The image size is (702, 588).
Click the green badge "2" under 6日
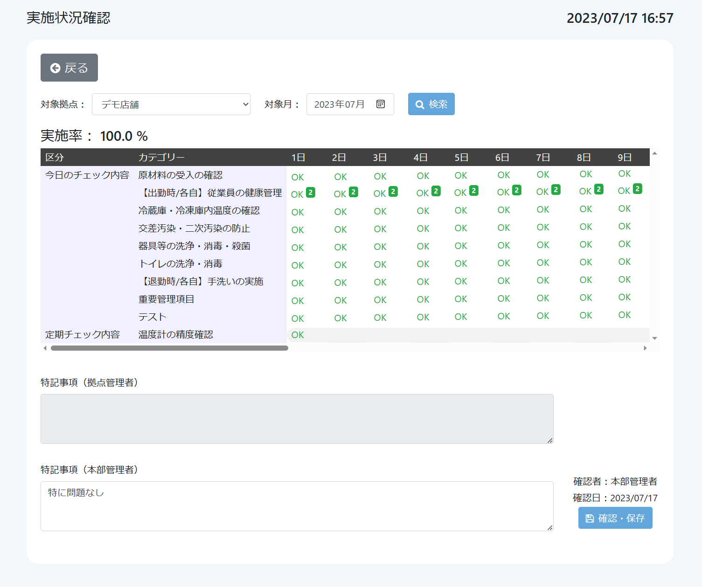tap(517, 190)
